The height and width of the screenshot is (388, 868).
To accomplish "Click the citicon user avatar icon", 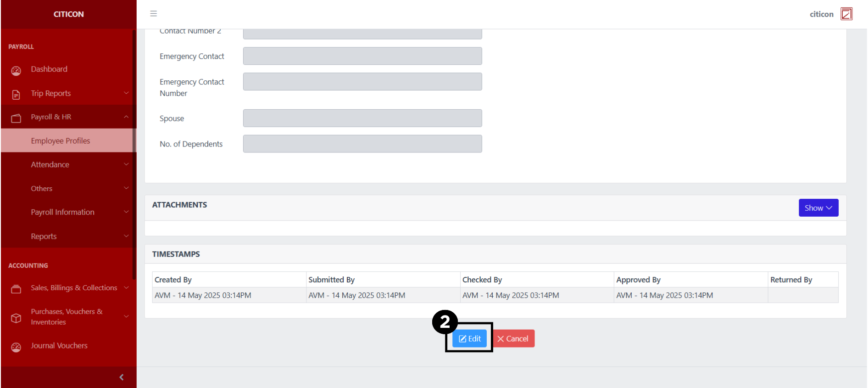I will [x=846, y=14].
